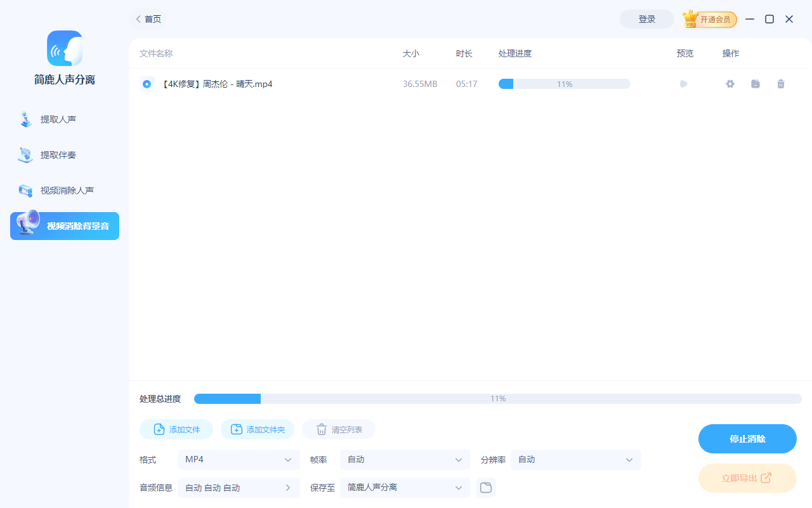Click the spinning status indicator beside the filename

(x=147, y=83)
